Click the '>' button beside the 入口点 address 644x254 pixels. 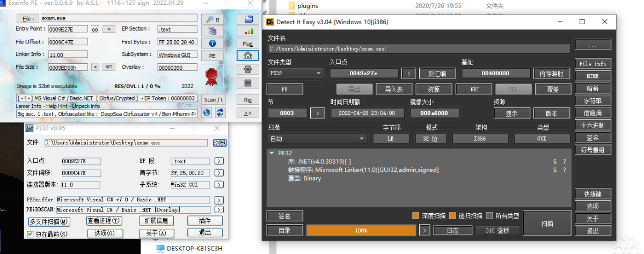408,73
